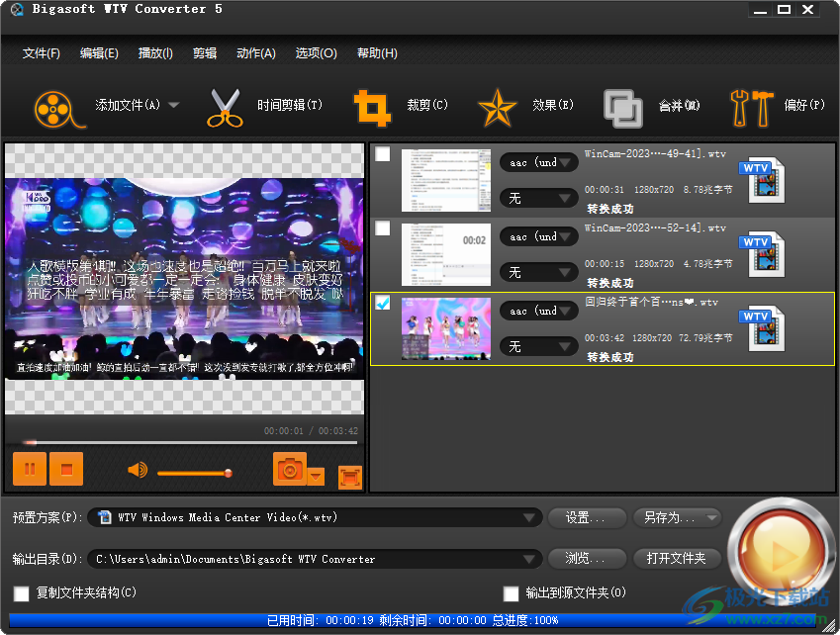
Task: Browse for an output directory
Action: coord(586,558)
